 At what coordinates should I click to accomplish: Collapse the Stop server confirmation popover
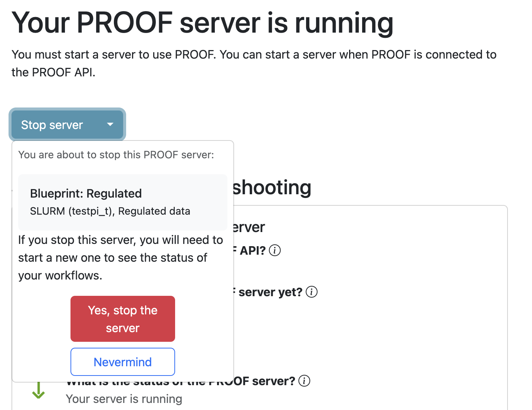click(122, 362)
